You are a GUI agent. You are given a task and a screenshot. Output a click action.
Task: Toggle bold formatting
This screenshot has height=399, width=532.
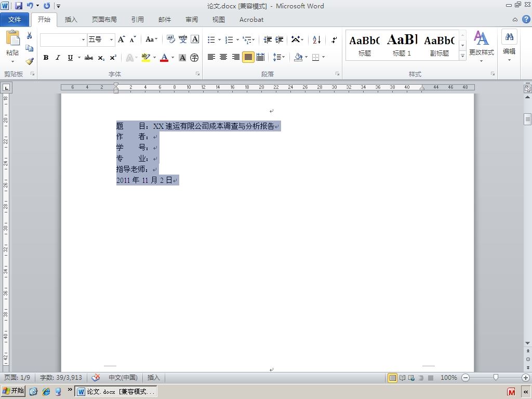coord(46,58)
